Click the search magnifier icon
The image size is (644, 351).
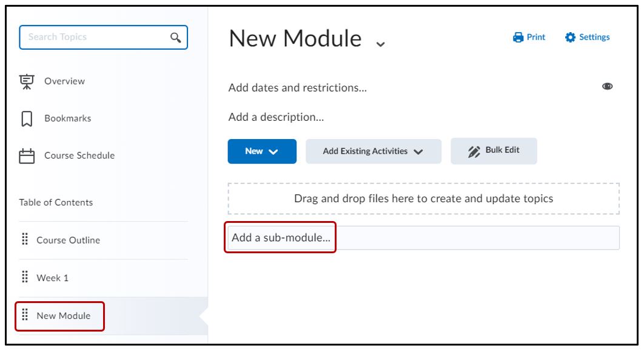175,37
